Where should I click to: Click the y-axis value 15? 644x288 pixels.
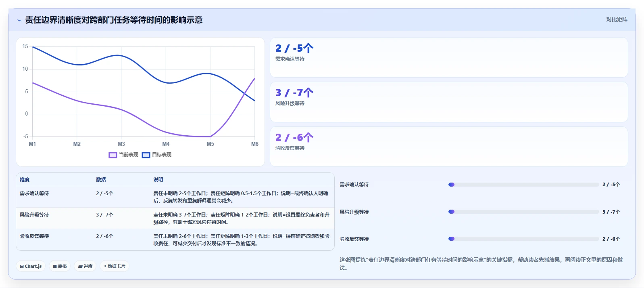pos(25,46)
